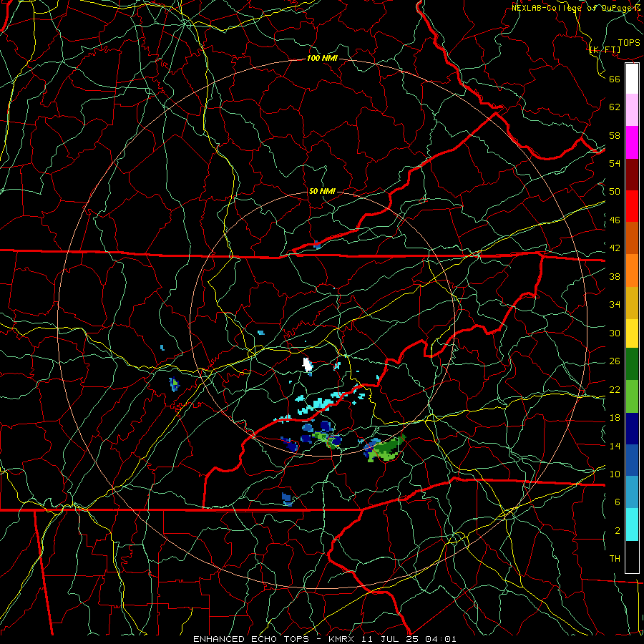This screenshot has width=644, height=644.
Task: Select the light green legend swatch
Action: pyautogui.click(x=632, y=396)
